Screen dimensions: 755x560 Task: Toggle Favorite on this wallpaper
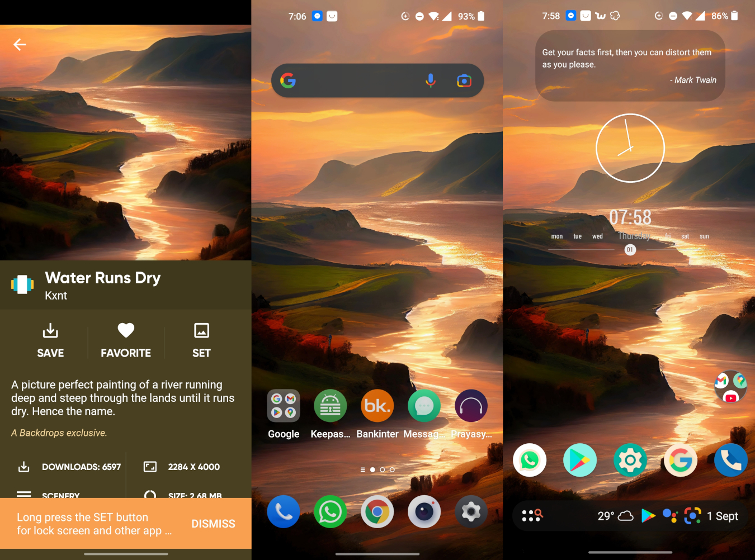125,339
